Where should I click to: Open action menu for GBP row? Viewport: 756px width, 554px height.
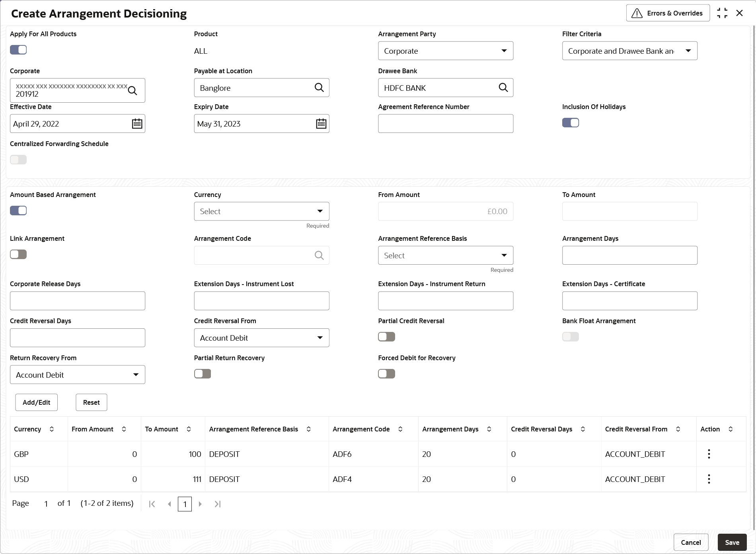click(709, 454)
